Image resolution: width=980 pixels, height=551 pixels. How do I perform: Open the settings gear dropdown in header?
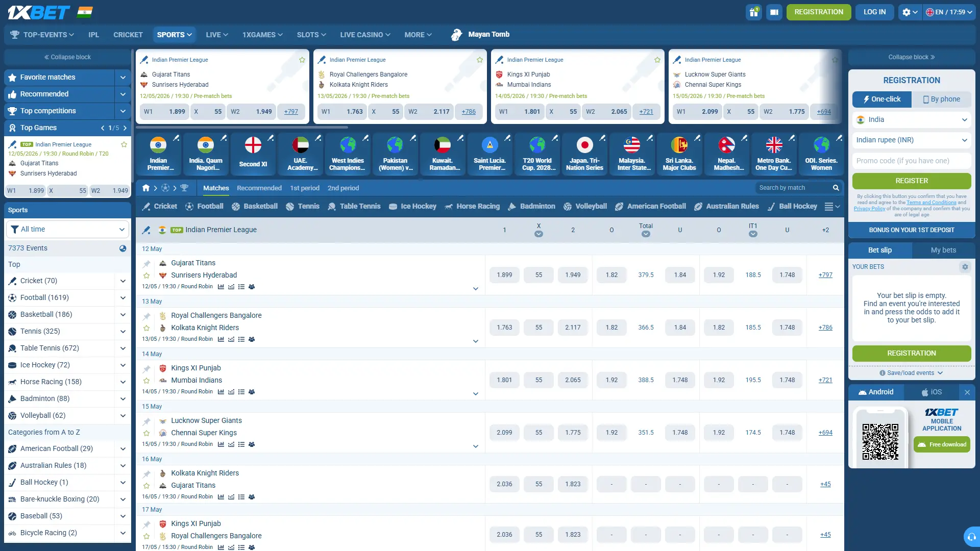tap(910, 12)
